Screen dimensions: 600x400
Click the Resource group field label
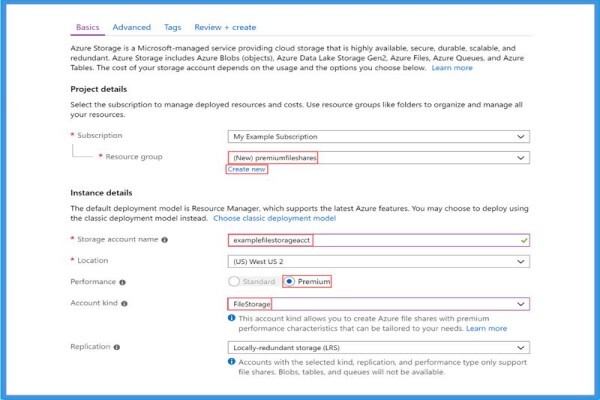click(x=134, y=157)
